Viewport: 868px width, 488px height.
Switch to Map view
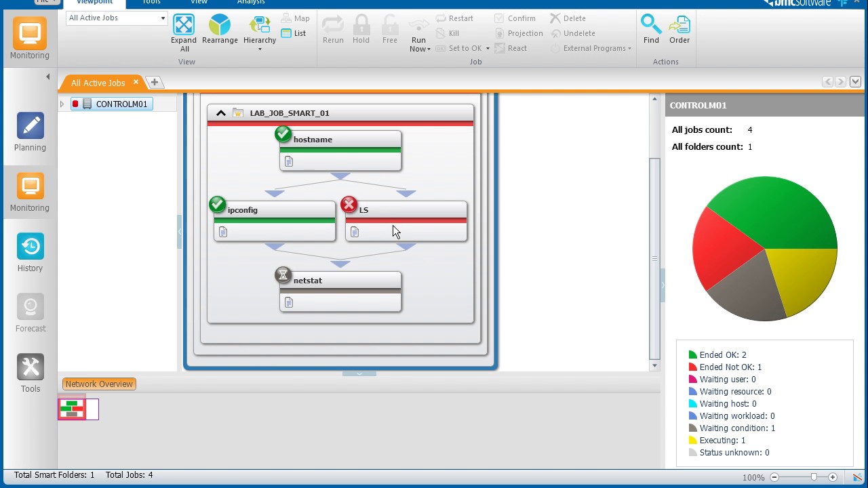click(295, 18)
